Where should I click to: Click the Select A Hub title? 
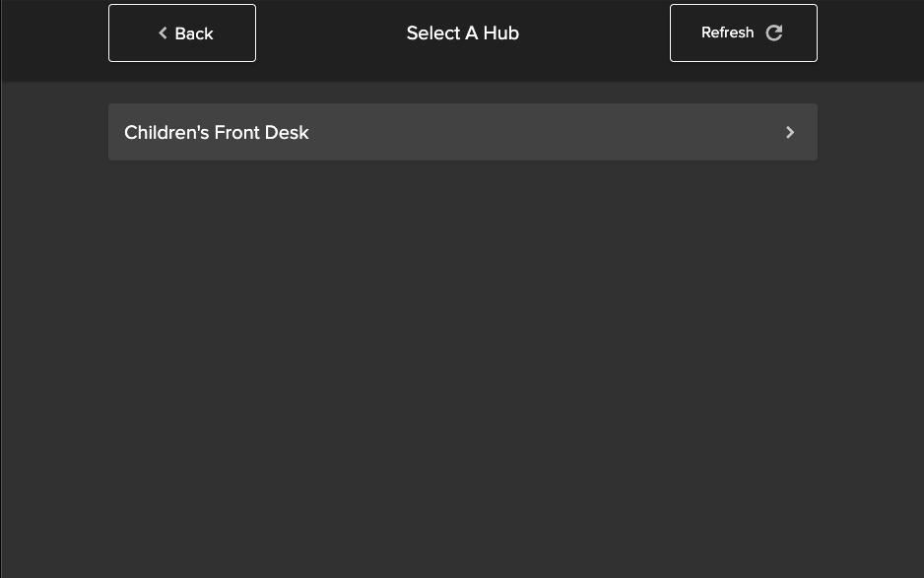463,32
